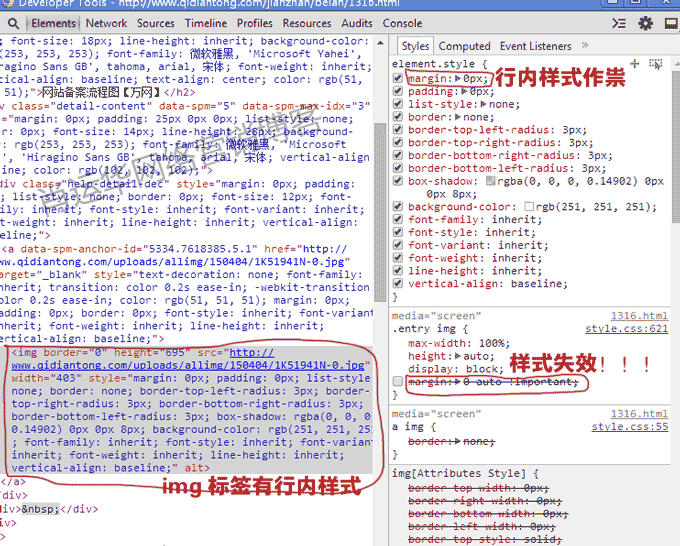
Task: Disable the list-style: none property
Action: click(398, 104)
